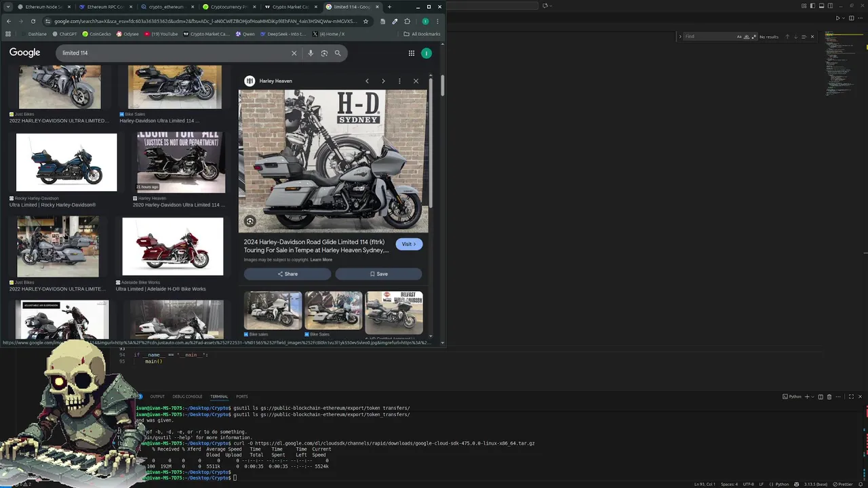
Task: Open Chrome extensions puzzle icon
Action: (407, 21)
